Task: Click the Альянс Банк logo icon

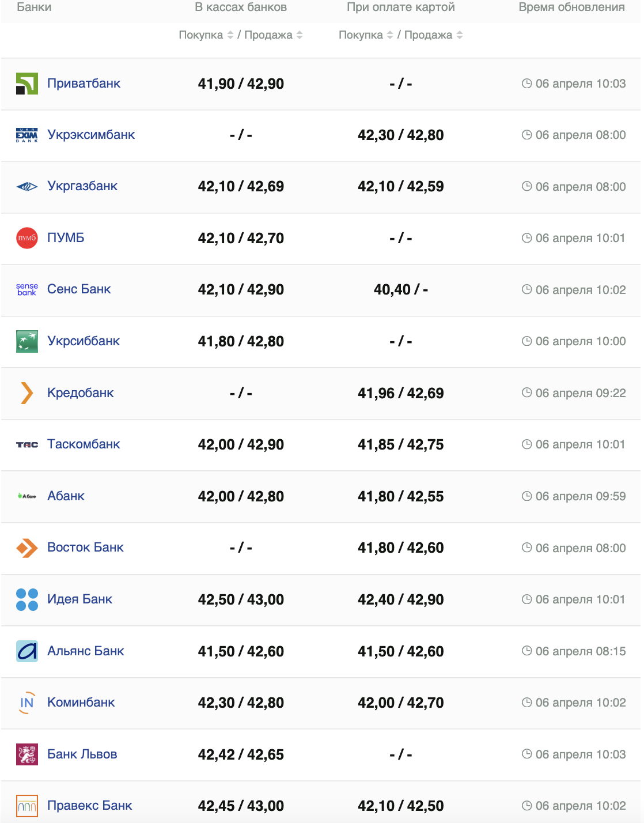Action: point(27,651)
